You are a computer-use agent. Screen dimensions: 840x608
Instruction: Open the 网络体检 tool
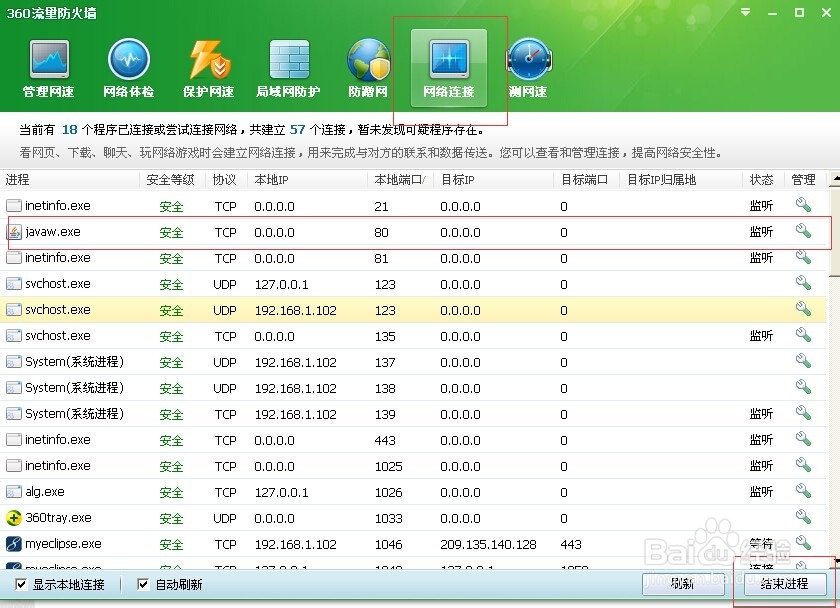pyautogui.click(x=129, y=68)
